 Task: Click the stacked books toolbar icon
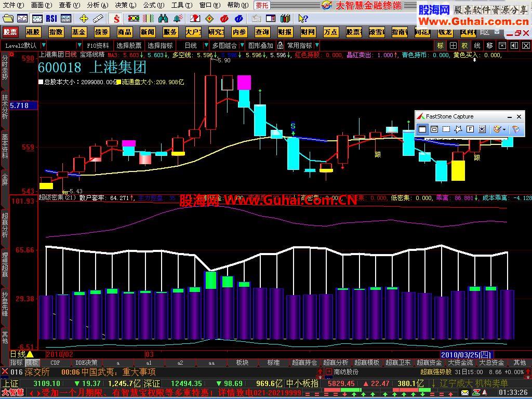pyautogui.click(x=285, y=18)
